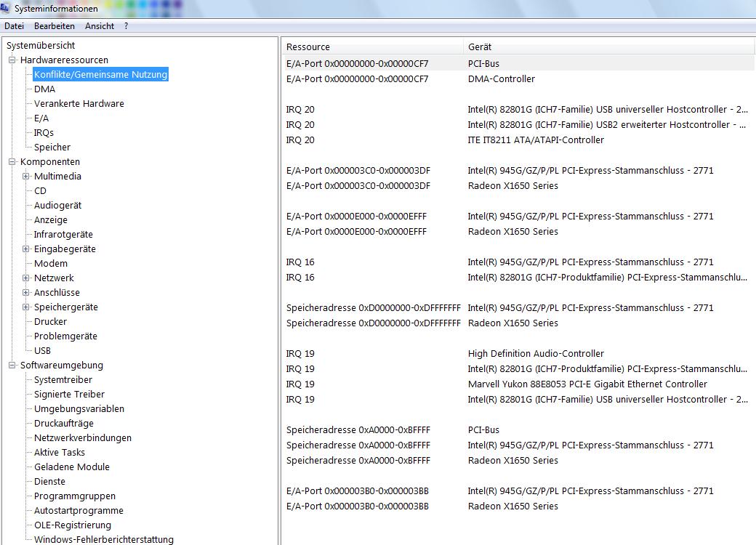The width and height of the screenshot is (756, 545).
Task: Select the IRQ 16 ICH7-Produktfamilie PCI-Express row
Action: click(518, 277)
